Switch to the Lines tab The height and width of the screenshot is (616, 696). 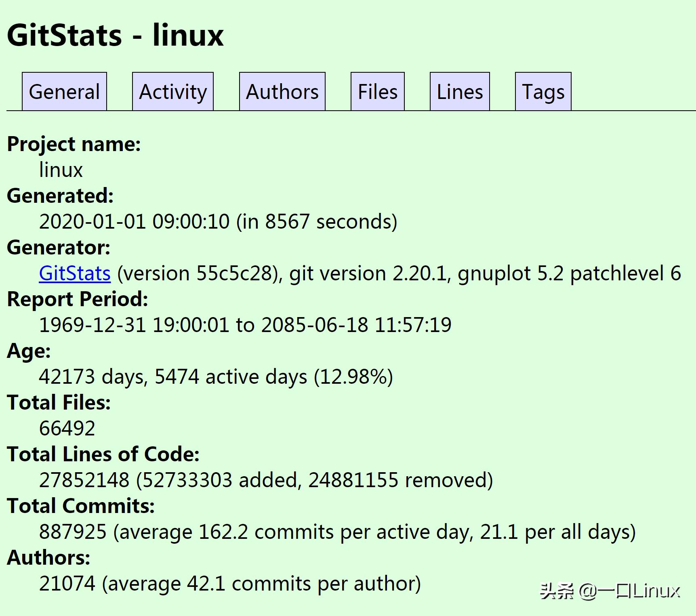click(x=459, y=92)
